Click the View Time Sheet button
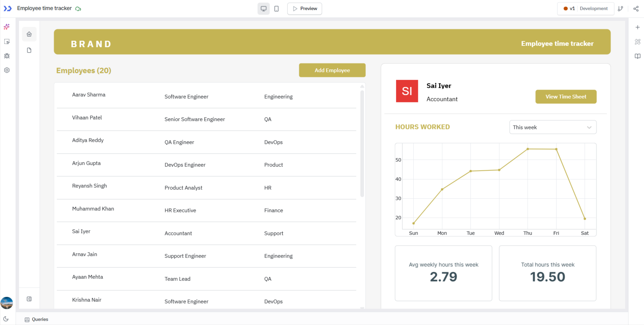 pyautogui.click(x=566, y=97)
